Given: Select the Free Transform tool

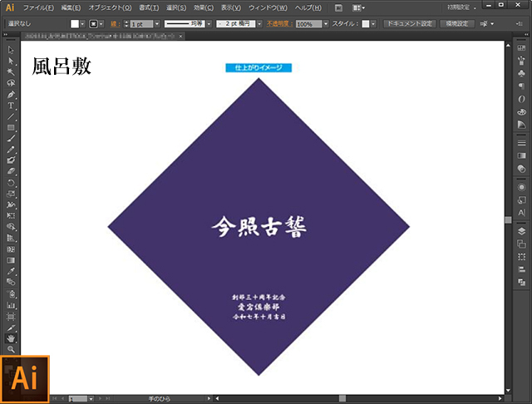Looking at the screenshot, I should click(11, 216).
